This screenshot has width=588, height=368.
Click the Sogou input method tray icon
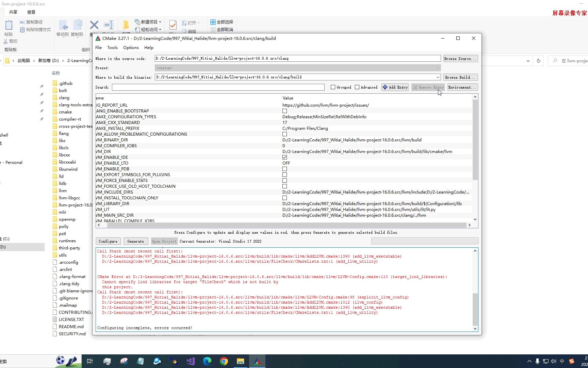pyautogui.click(x=572, y=361)
